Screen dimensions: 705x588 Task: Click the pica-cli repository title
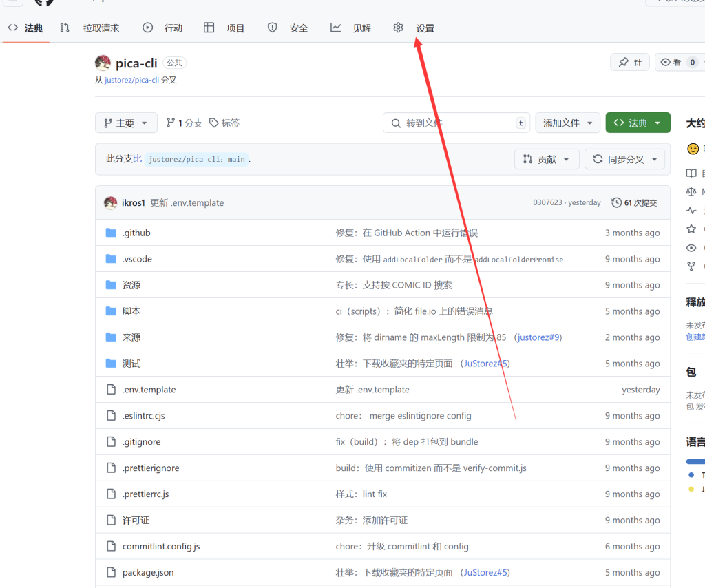point(136,63)
